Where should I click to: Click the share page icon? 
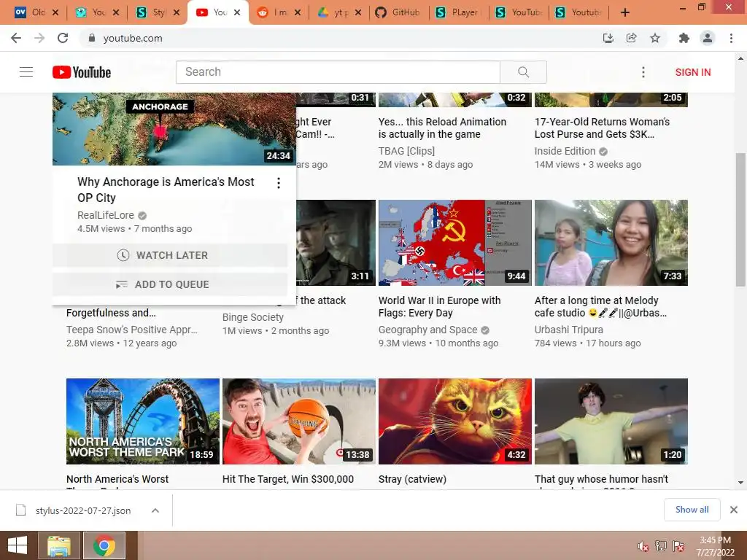coord(631,38)
